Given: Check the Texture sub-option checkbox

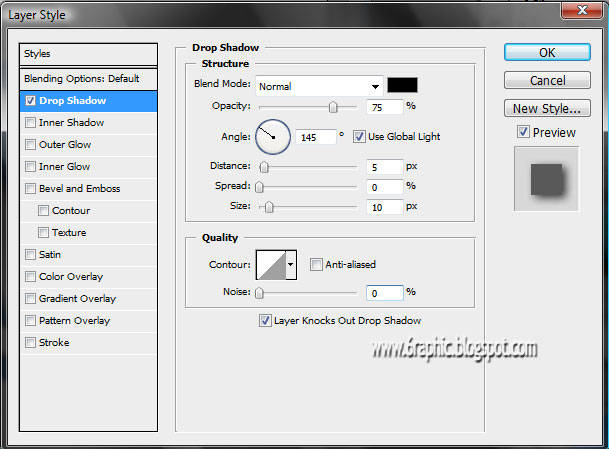Looking at the screenshot, I should 44,233.
